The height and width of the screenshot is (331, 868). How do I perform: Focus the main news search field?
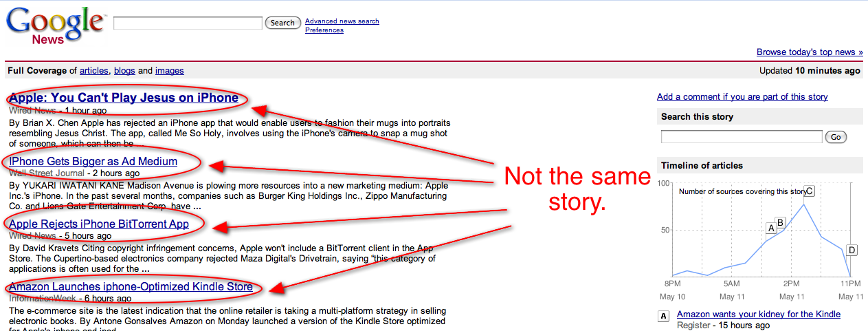188,23
